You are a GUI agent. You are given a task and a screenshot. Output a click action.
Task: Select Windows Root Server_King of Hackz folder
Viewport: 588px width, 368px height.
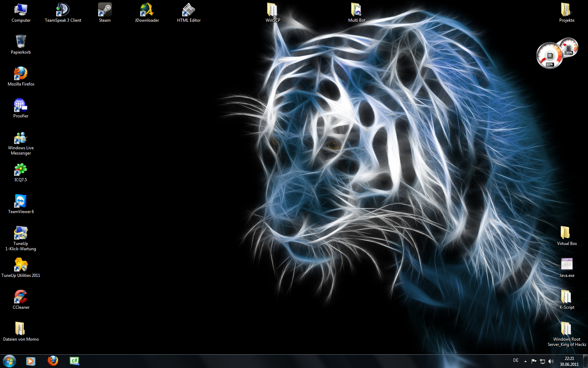pyautogui.click(x=567, y=334)
